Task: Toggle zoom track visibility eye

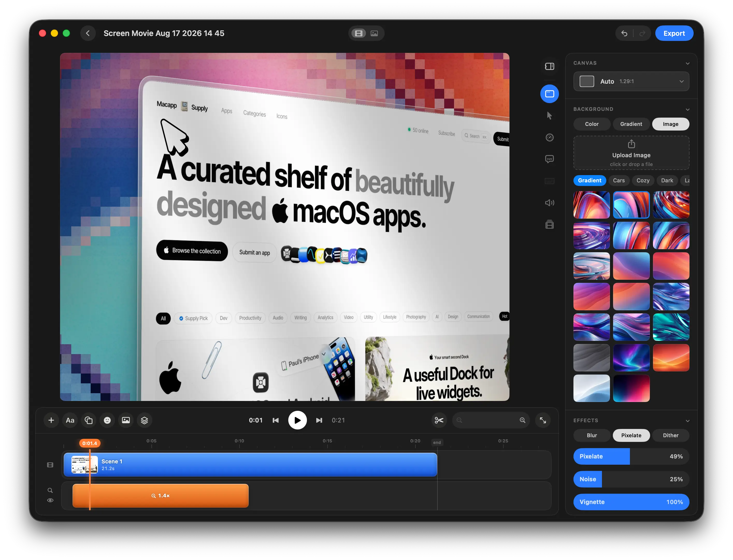Action: tap(50, 500)
